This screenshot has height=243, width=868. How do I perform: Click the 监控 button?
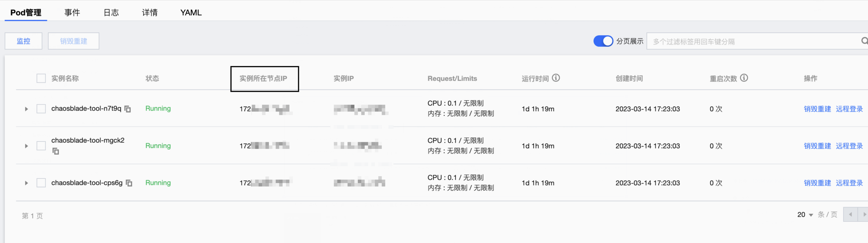pyautogui.click(x=24, y=41)
